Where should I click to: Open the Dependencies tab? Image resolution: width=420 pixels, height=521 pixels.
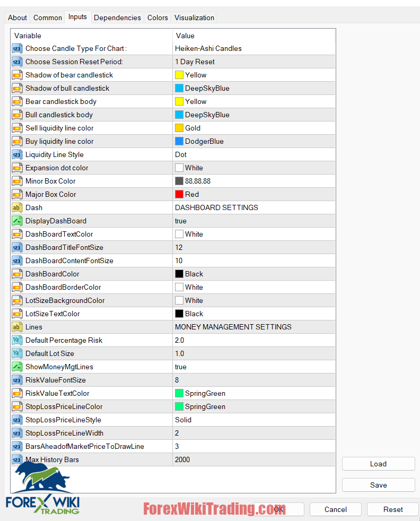point(117,18)
